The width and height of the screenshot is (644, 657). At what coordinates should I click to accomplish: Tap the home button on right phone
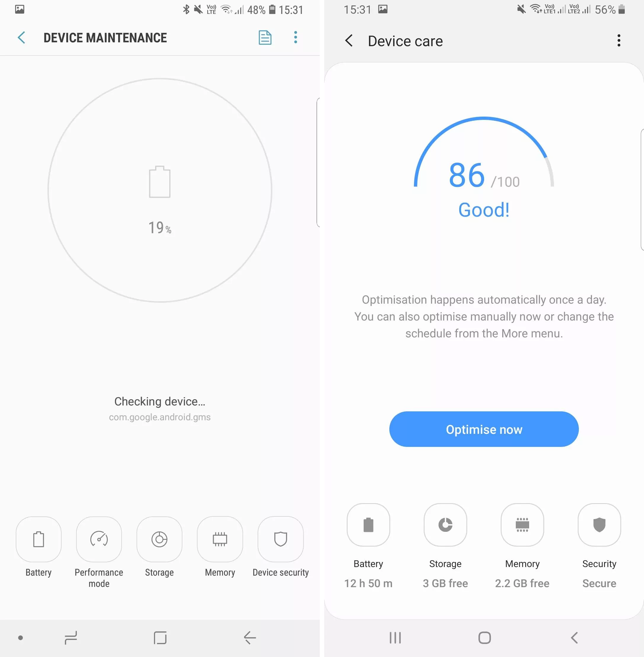[484, 638]
